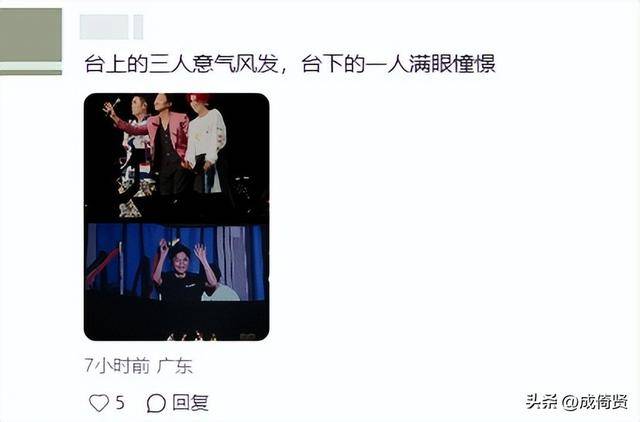Click the person in the pink jacket

pos(165,143)
